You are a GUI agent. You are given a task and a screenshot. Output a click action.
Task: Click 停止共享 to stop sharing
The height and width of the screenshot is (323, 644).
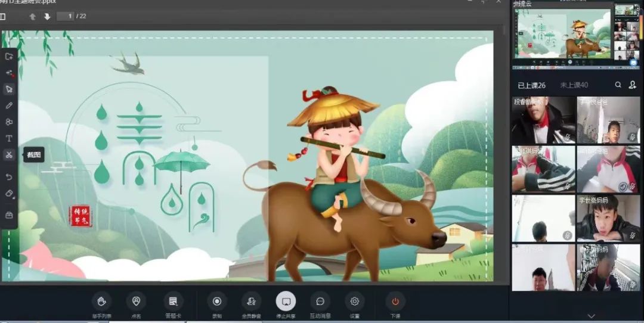point(286,302)
